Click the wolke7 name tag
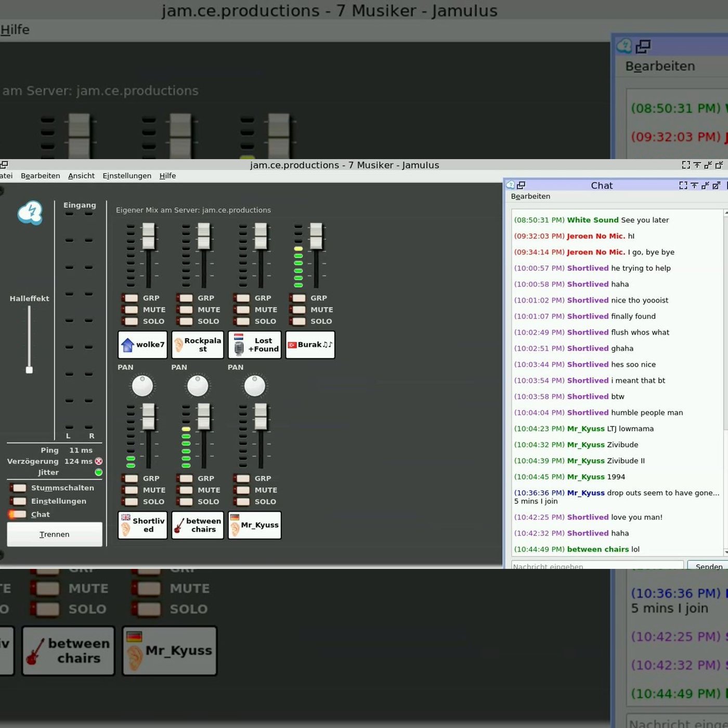The image size is (728, 728). pos(142,345)
